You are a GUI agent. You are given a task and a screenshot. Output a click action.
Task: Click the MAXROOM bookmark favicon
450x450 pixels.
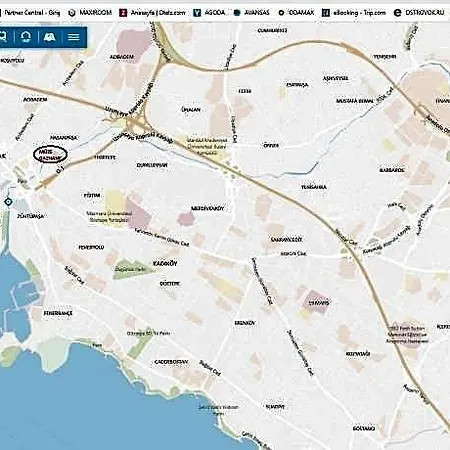click(72, 13)
